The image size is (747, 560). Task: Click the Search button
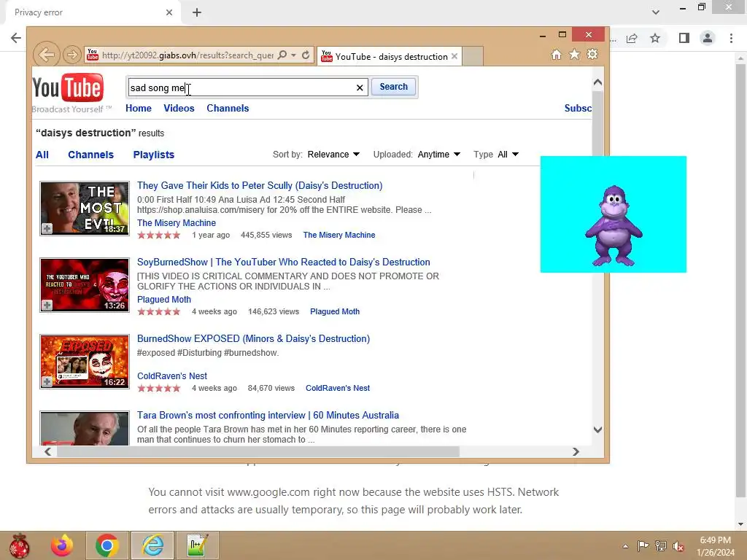pos(393,87)
